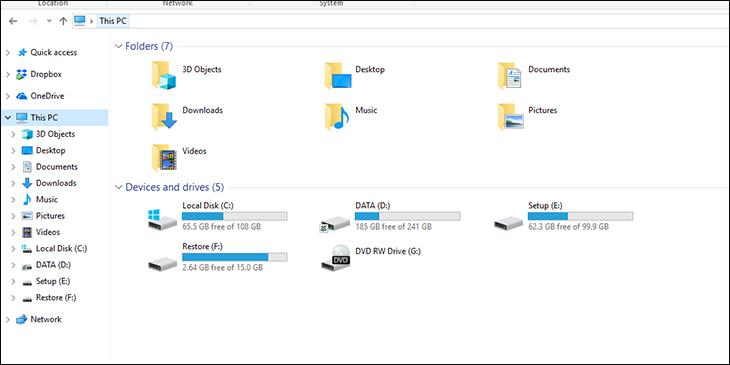Image resolution: width=730 pixels, height=365 pixels.
Task: Click the Downloads arrow icon in sidebar tree
Action: [x=27, y=183]
